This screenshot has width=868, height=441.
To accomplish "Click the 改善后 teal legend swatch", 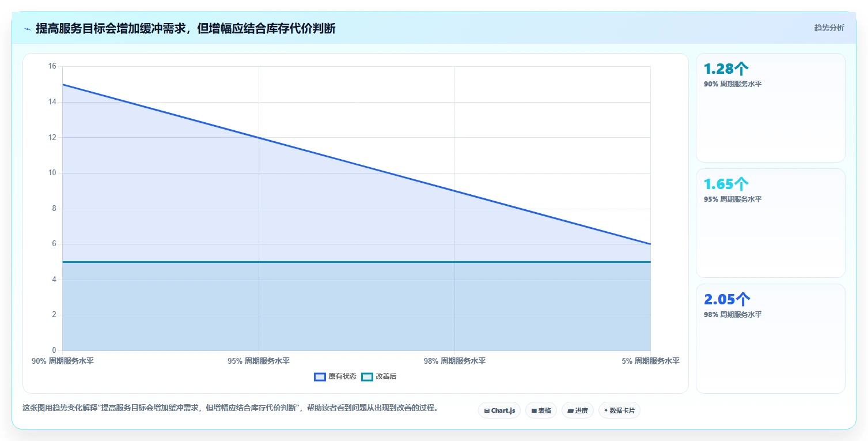I will point(367,377).
